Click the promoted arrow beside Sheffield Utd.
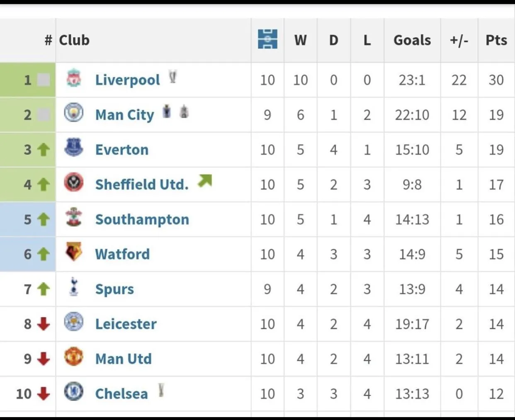 coord(205,181)
